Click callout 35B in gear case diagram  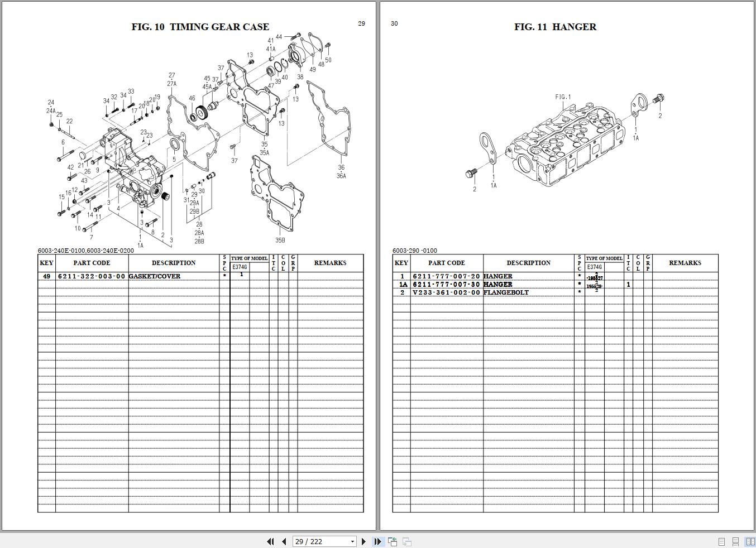[280, 241]
